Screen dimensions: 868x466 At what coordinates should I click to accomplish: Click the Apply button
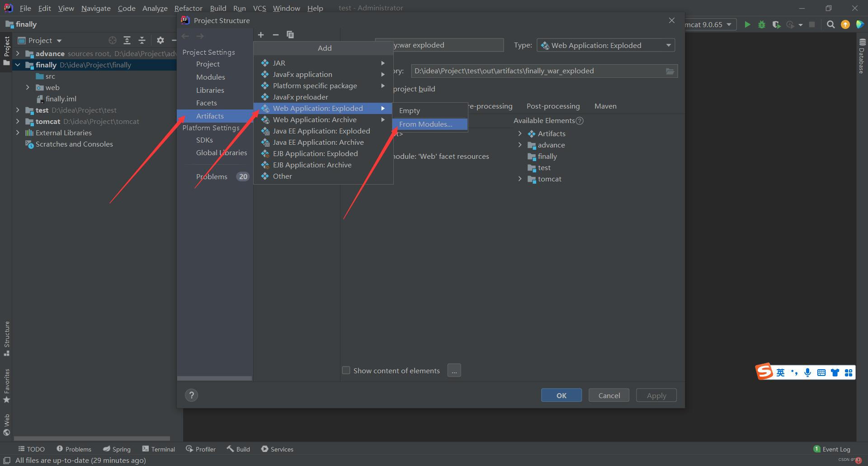point(656,395)
